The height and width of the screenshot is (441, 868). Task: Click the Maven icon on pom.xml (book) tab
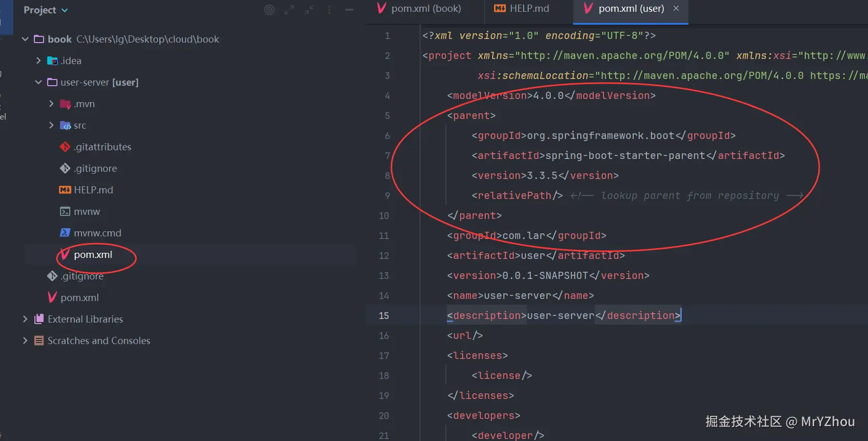382,8
